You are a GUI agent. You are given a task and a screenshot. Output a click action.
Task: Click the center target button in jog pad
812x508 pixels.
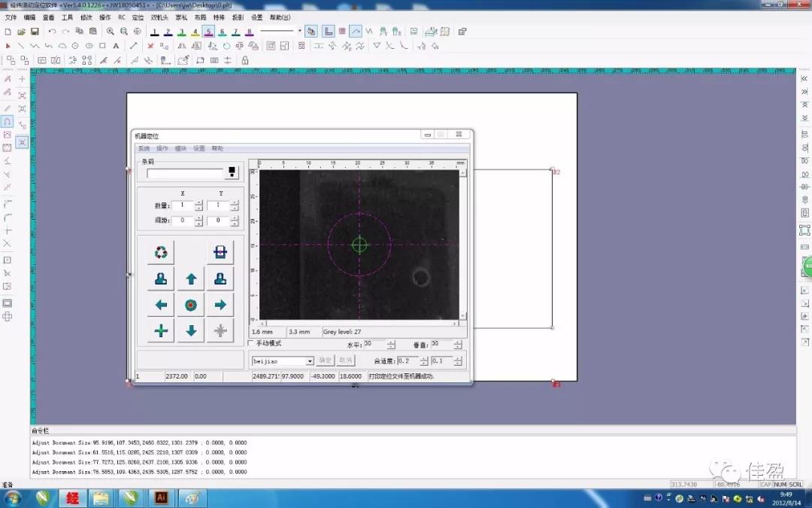pyautogui.click(x=191, y=305)
